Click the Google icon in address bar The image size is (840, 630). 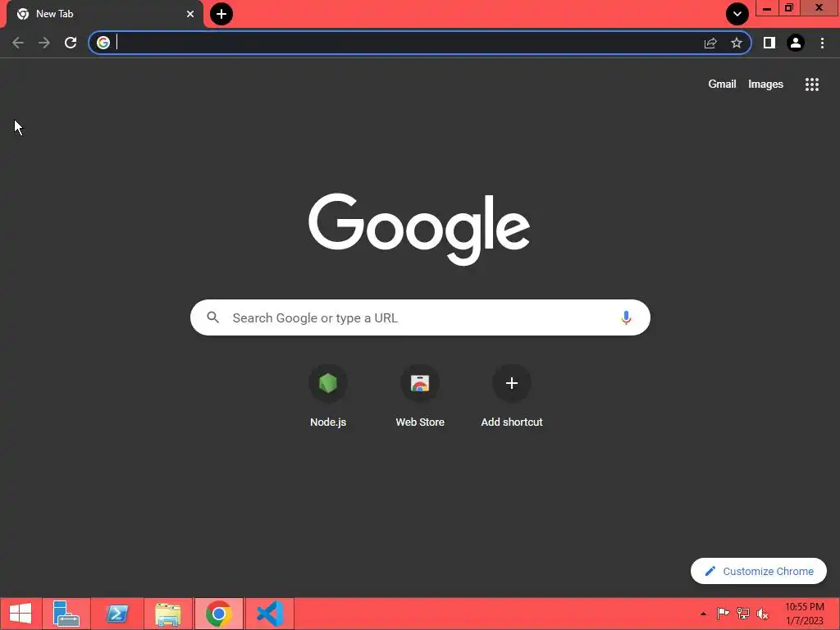[x=103, y=43]
